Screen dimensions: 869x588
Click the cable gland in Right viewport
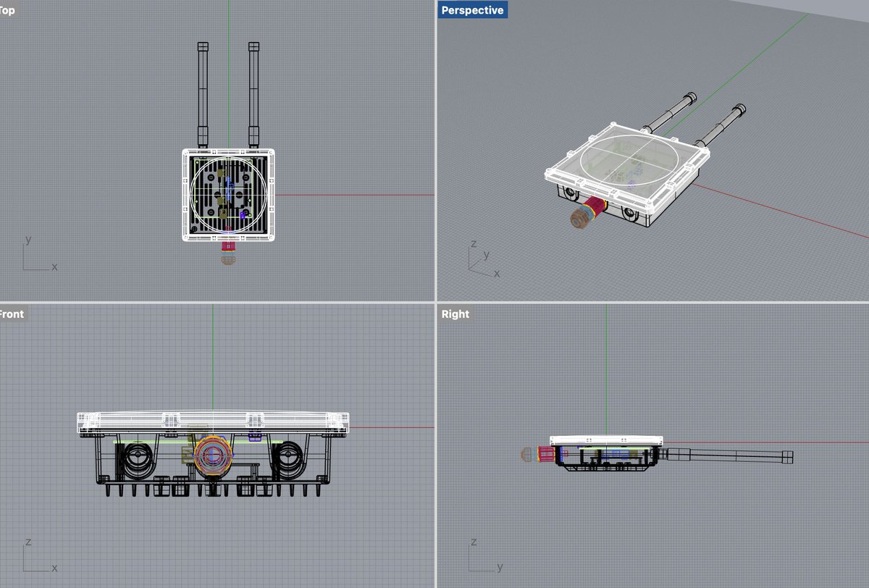pos(537,455)
